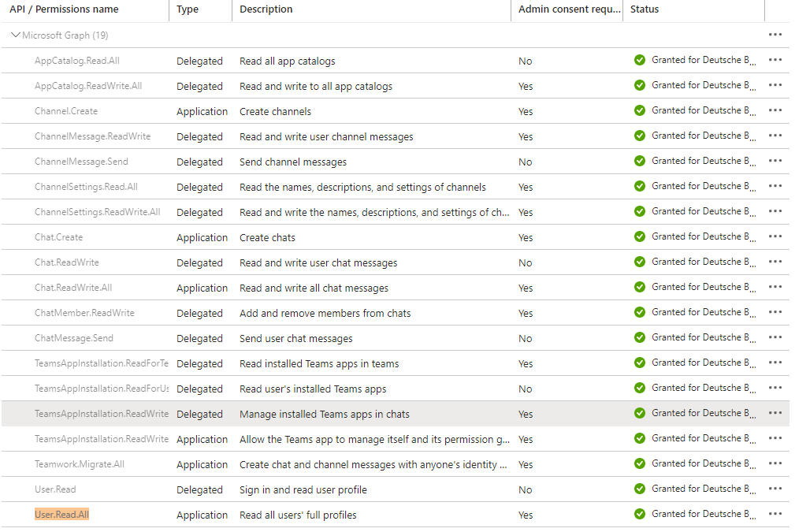The width and height of the screenshot is (810, 532).
Task: Click the ellipsis for ChatMember.ReadWrite
Action: coord(775,312)
